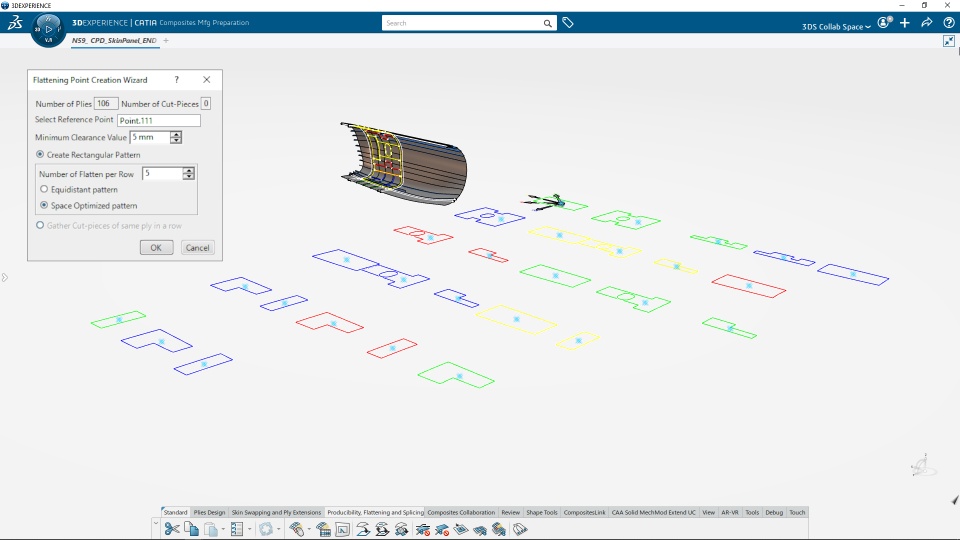The width and height of the screenshot is (960, 540).
Task: Decrease Number of Flatten per Row
Action: tap(189, 176)
